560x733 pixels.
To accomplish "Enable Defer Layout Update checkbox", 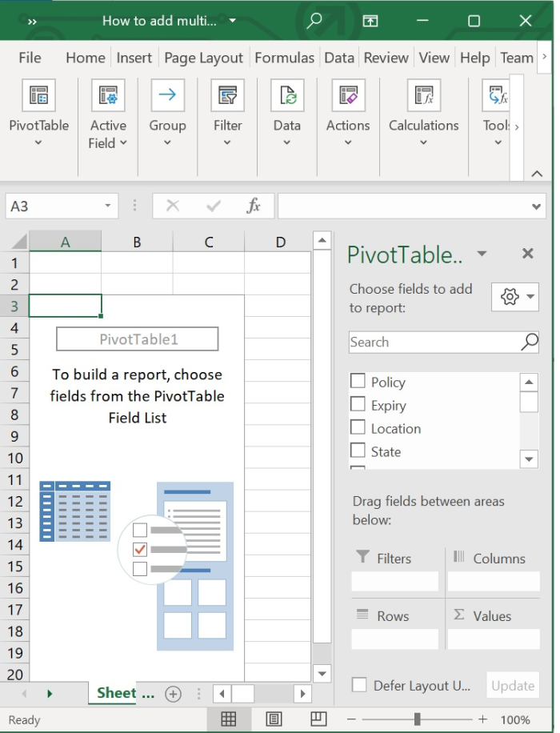I will point(359,685).
